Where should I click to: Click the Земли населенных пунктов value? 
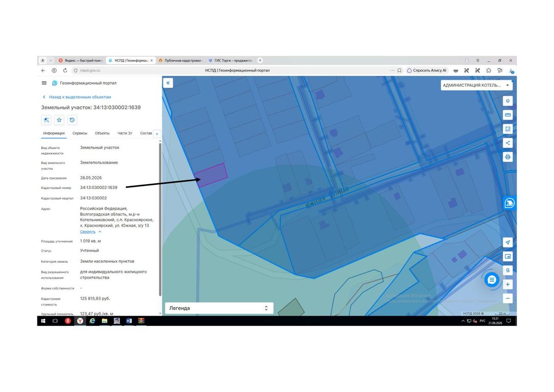coord(107,261)
